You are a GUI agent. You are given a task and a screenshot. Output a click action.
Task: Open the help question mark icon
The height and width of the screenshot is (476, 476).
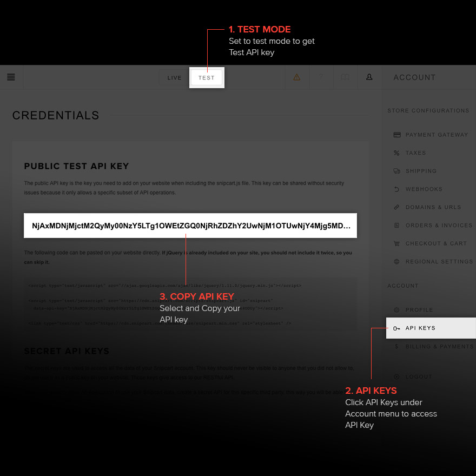(x=321, y=77)
